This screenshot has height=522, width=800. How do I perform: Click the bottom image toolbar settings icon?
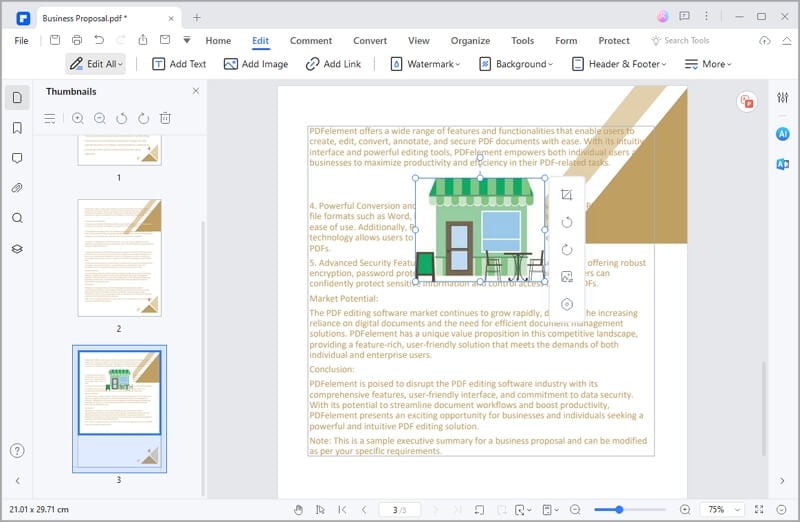coord(566,304)
